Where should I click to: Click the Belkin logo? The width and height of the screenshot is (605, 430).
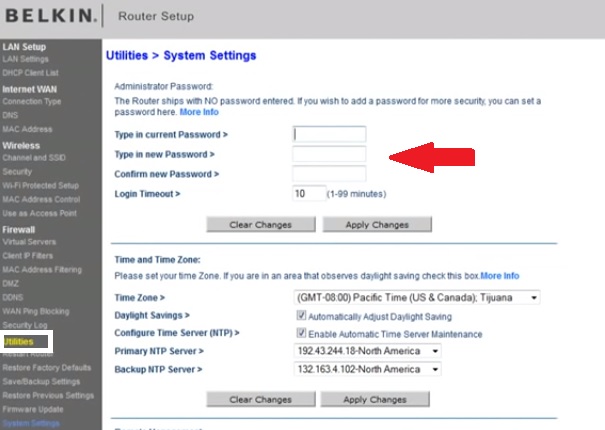(x=51, y=16)
